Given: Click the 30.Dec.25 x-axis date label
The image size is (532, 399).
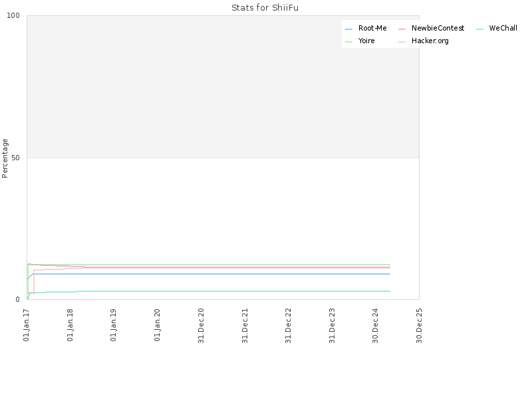Looking at the screenshot, I should pyautogui.click(x=419, y=326).
